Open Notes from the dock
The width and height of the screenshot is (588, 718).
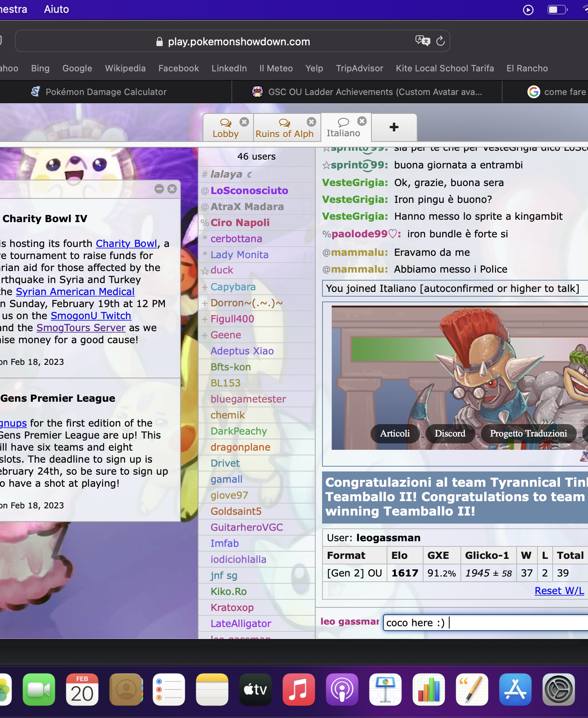[x=212, y=689]
